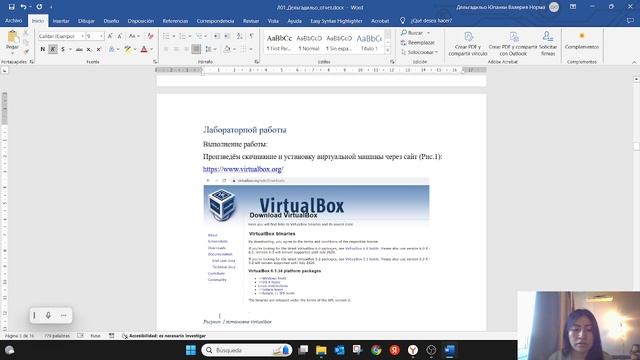Open the virtualbox.org hyperlink
Image resolution: width=640 pixels, height=360 pixels.
click(243, 169)
